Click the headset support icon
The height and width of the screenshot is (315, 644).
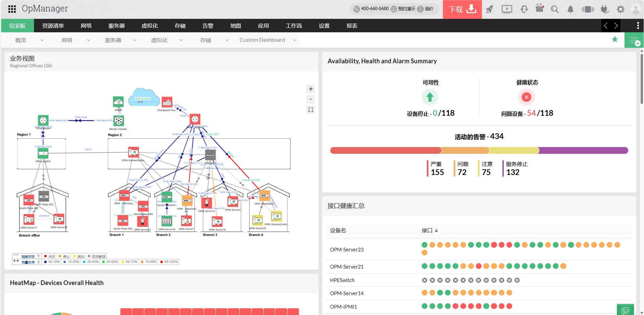[524, 9]
